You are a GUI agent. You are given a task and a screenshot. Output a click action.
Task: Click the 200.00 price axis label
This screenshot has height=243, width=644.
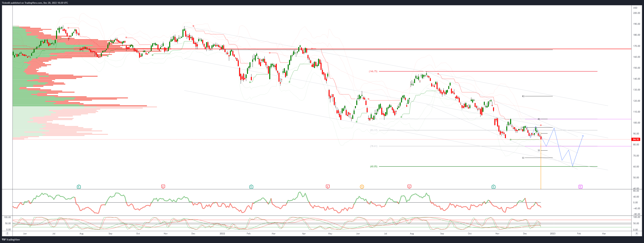click(x=637, y=13)
